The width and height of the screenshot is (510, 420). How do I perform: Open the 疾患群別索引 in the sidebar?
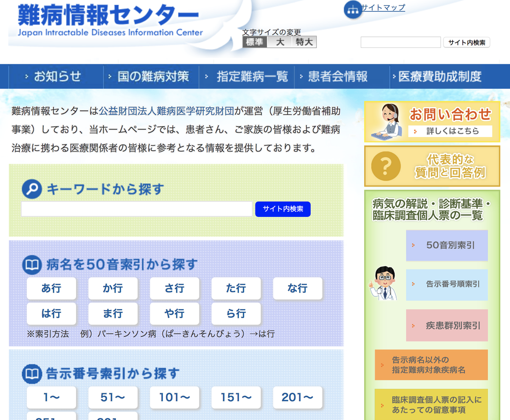point(447,325)
